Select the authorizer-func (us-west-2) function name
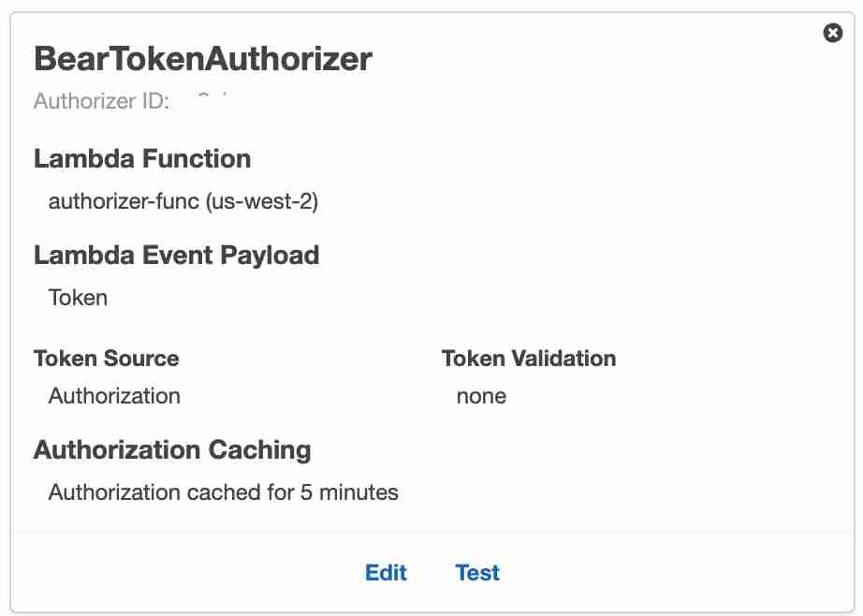This screenshot has height=616, width=863. (183, 201)
